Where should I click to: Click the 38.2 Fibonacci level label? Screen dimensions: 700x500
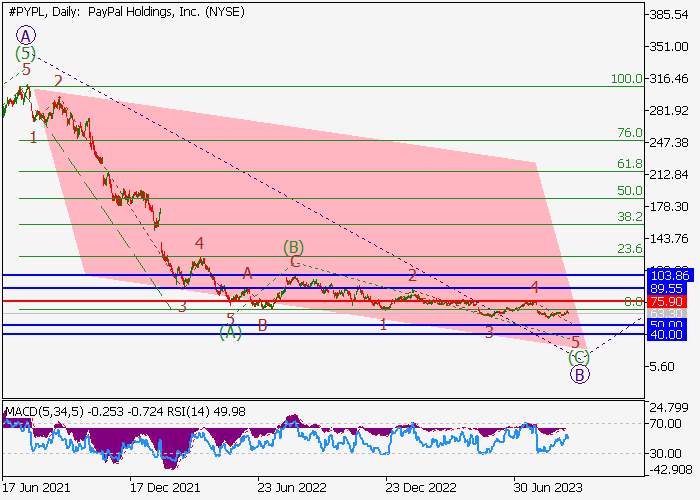630,217
